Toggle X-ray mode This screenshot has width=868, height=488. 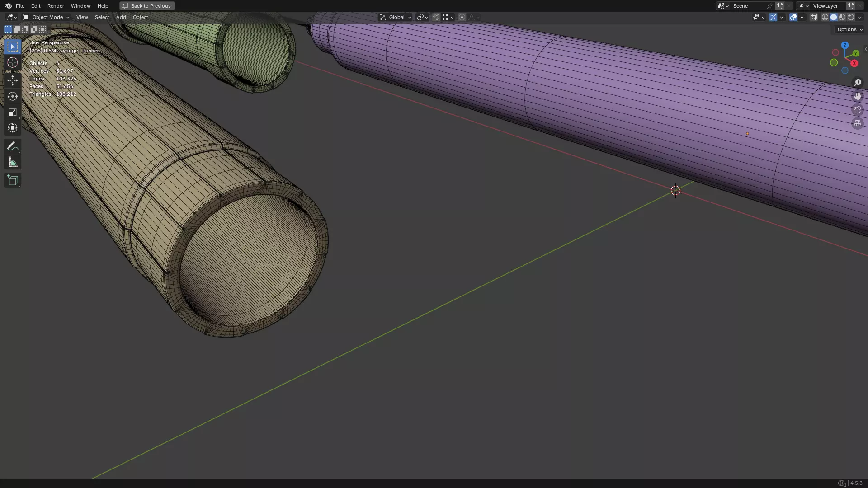(813, 17)
